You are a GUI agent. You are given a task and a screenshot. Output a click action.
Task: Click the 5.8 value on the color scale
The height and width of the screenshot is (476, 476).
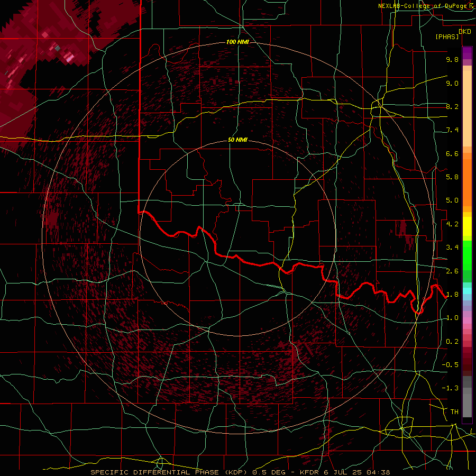(452, 177)
